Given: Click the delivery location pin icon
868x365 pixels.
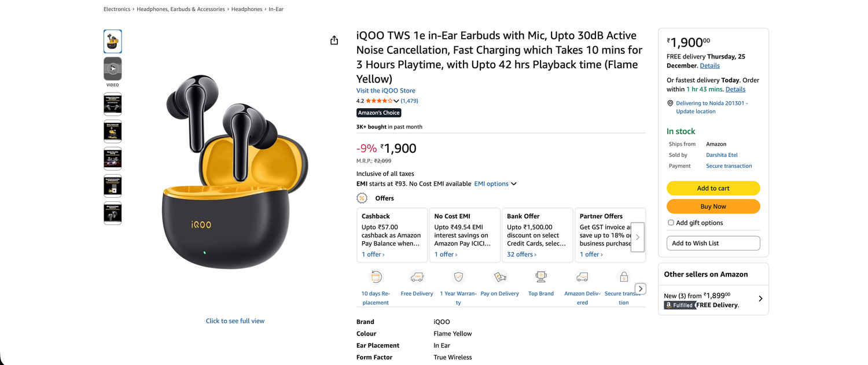Looking at the screenshot, I should click(670, 104).
